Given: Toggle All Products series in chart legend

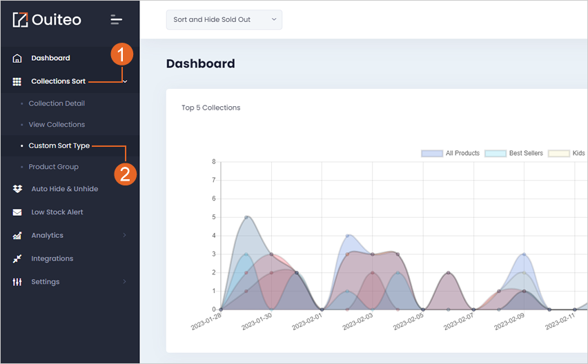Looking at the screenshot, I should coord(451,153).
